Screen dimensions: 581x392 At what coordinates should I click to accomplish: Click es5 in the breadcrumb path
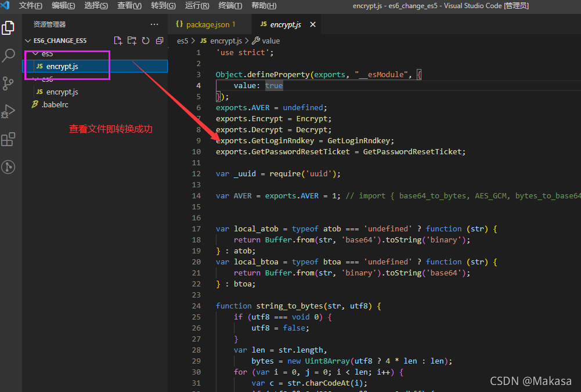click(x=182, y=41)
